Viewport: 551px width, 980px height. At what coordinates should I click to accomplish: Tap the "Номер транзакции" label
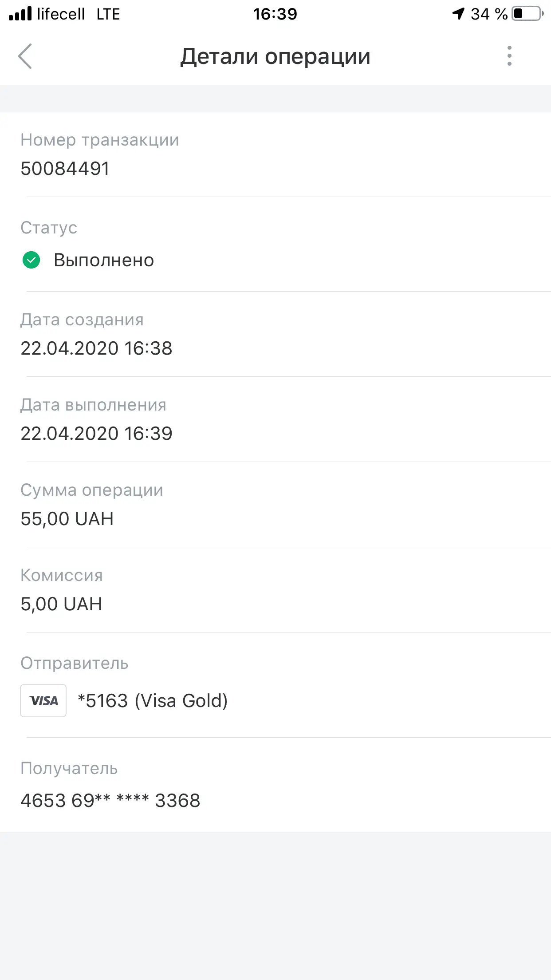[x=100, y=140]
